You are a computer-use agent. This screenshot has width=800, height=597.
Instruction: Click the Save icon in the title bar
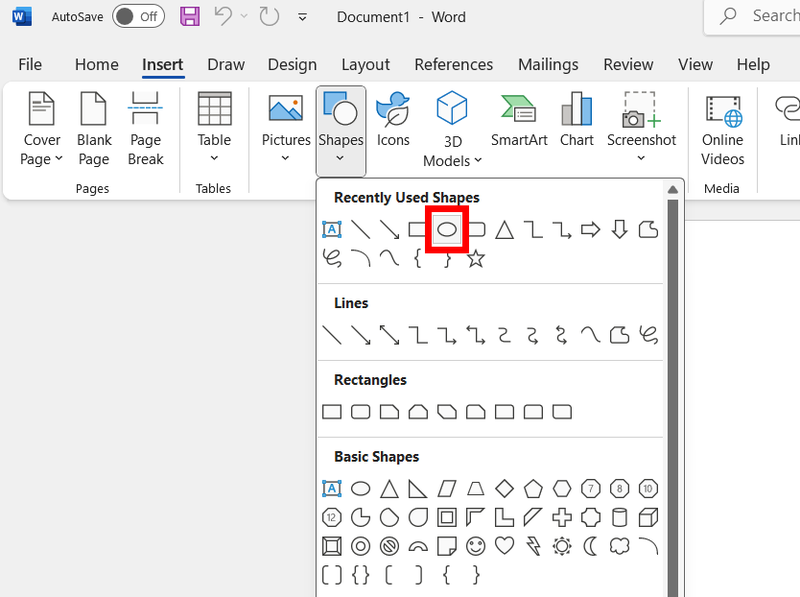(190, 16)
